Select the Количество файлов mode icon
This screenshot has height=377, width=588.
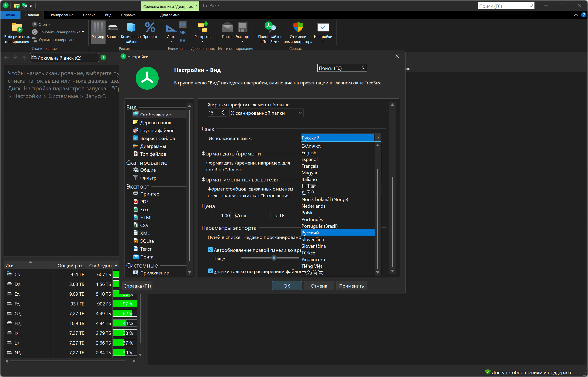tap(131, 28)
